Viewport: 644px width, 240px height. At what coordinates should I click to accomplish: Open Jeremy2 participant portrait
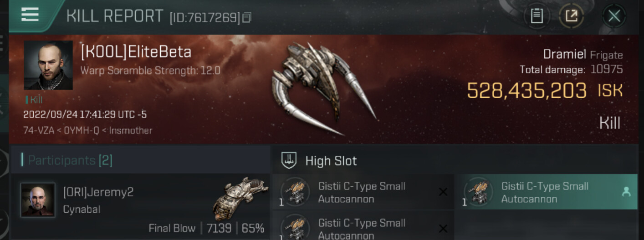click(x=37, y=200)
